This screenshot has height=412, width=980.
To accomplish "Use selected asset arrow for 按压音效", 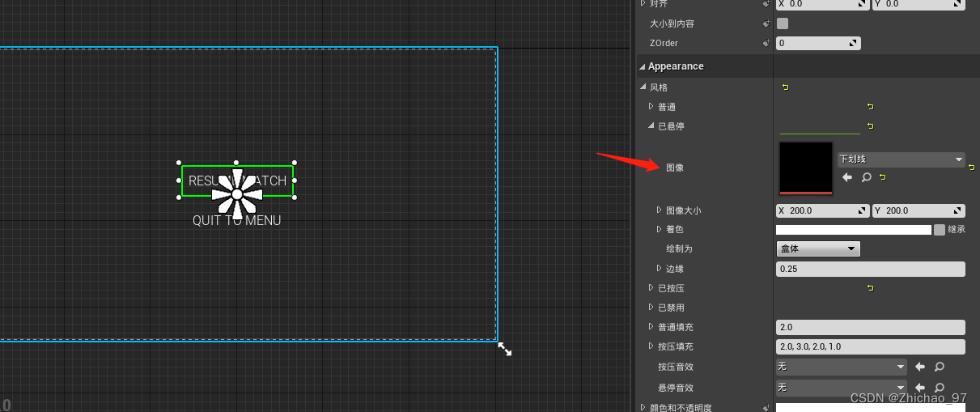I will tap(920, 367).
